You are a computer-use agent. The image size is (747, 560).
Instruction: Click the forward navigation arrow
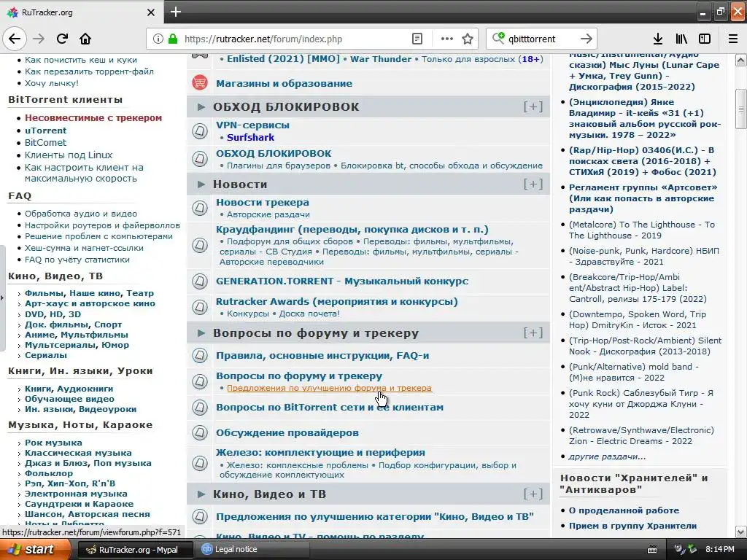(39, 39)
